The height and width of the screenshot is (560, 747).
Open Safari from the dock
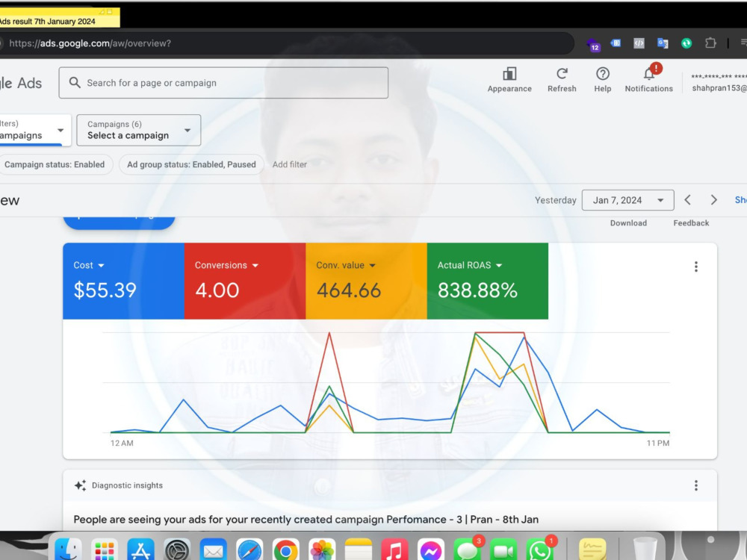pyautogui.click(x=249, y=550)
